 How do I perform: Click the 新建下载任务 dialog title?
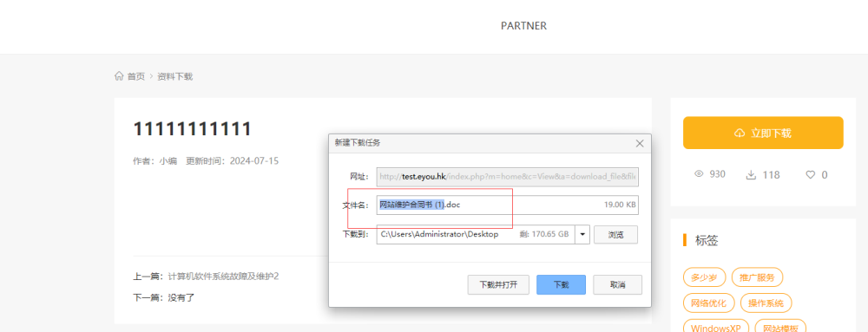click(357, 143)
